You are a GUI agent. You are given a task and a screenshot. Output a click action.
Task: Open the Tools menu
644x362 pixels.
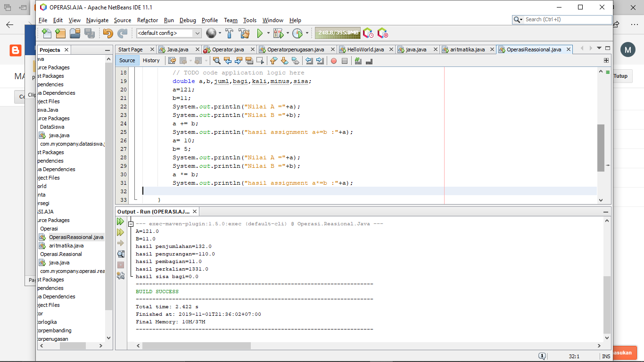tap(250, 20)
